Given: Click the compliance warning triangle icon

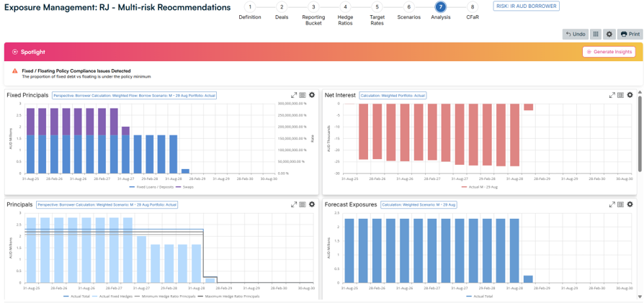Looking at the screenshot, I should pos(15,71).
